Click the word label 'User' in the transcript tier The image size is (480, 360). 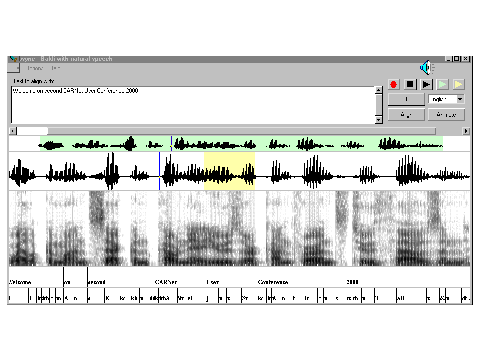(x=213, y=282)
